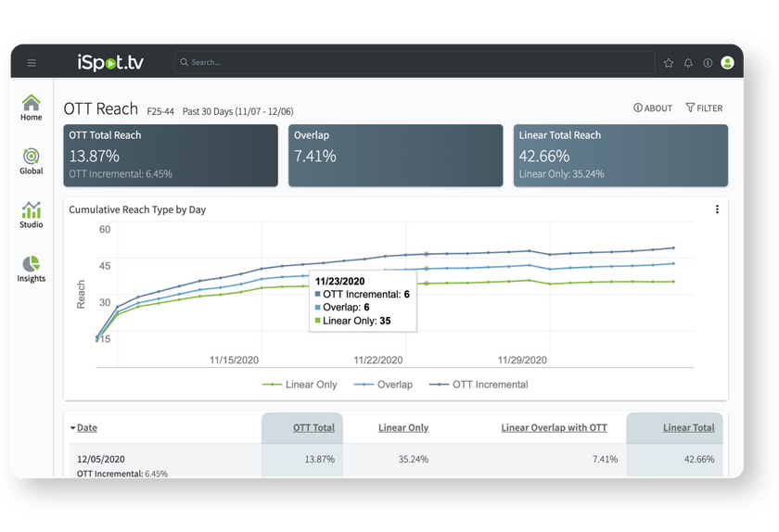Open chart options three-dot menu
Image resolution: width=779 pixels, height=532 pixels.
[x=717, y=209]
